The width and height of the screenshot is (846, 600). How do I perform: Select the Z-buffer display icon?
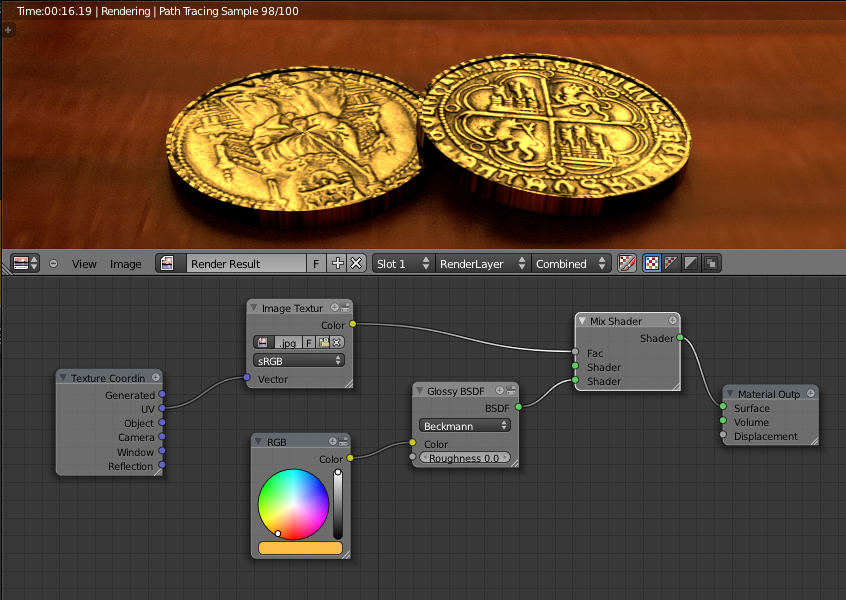[x=711, y=263]
